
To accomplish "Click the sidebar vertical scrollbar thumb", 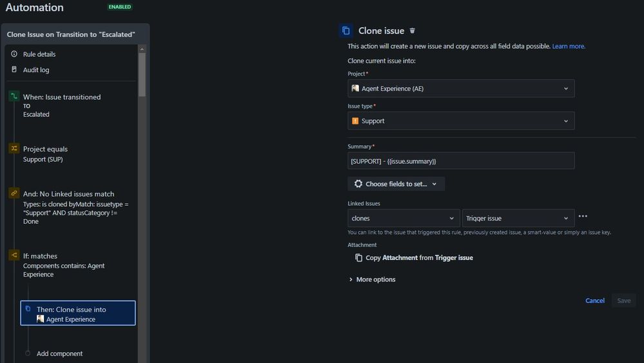I will (x=142, y=75).
